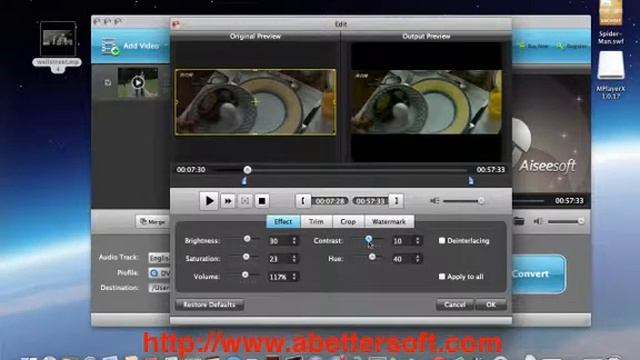Viewport: 640px width, 360px height.
Task: Click the Register link in main window
Action: (x=572, y=46)
